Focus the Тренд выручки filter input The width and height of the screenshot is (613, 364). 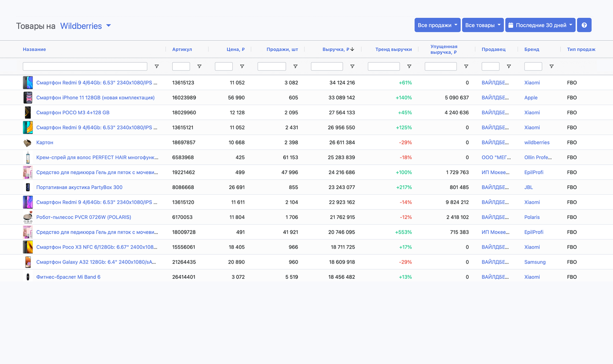(384, 66)
